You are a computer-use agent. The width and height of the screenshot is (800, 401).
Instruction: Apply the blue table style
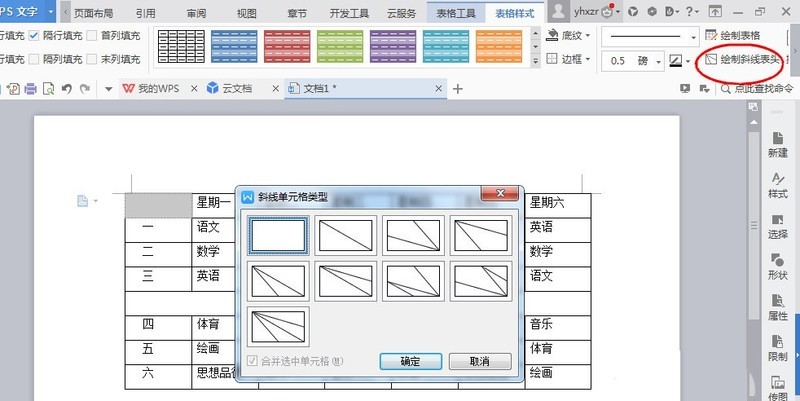click(x=234, y=46)
